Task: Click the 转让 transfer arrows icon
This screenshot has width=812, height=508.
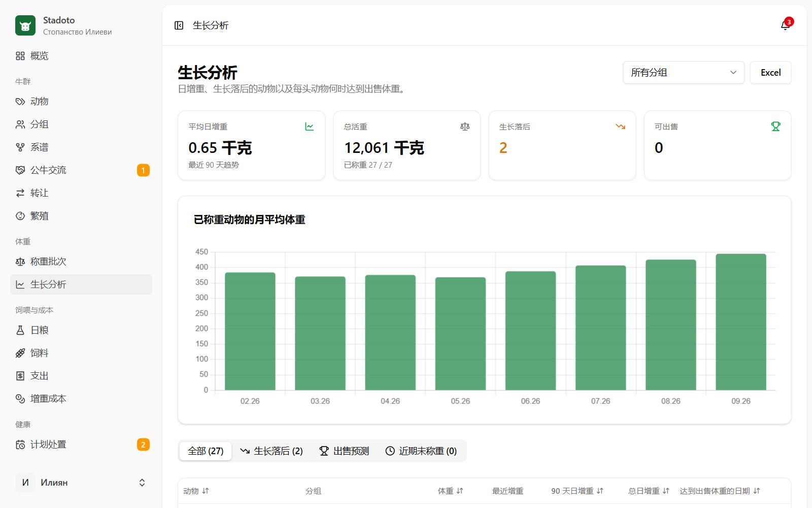Action: click(20, 193)
